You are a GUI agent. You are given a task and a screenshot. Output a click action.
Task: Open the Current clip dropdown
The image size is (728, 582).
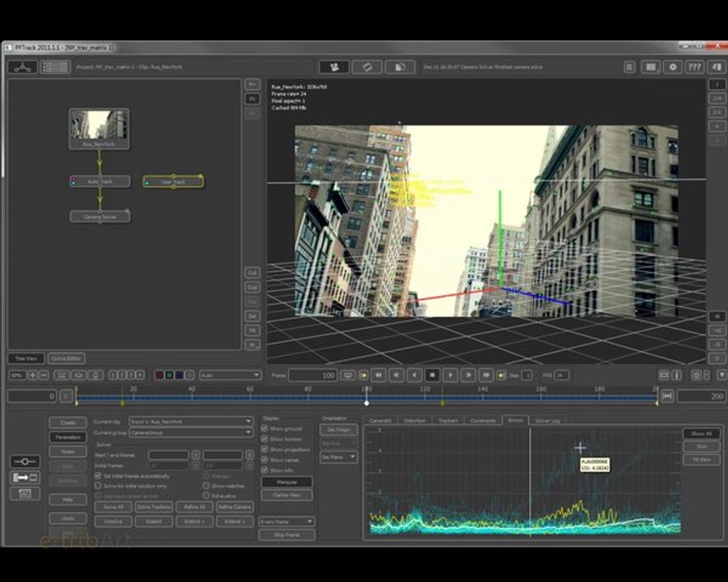coord(191,421)
